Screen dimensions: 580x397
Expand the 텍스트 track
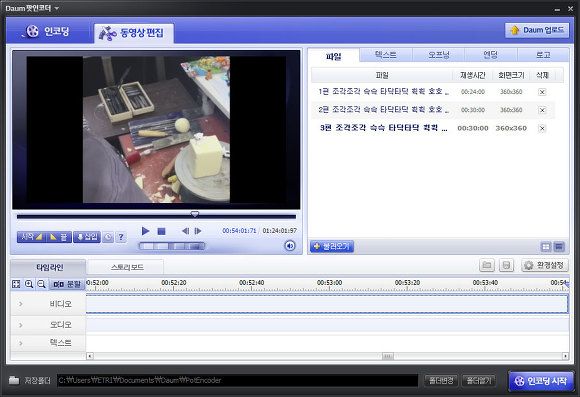[21, 343]
